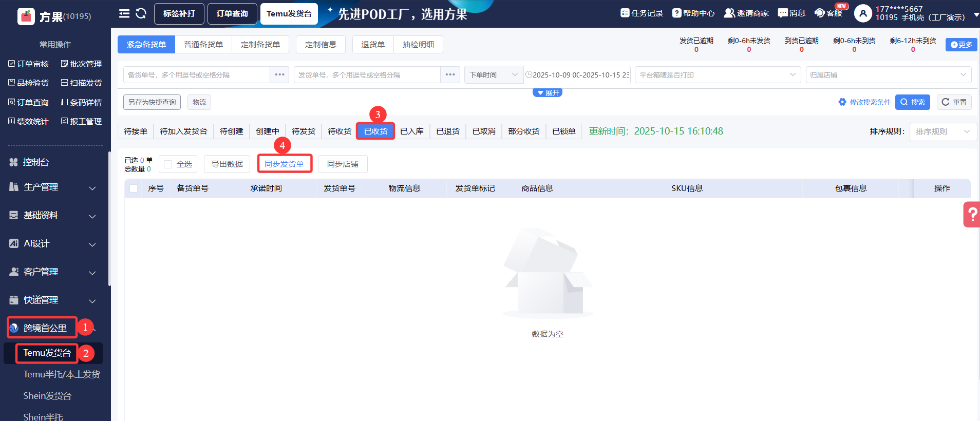Open the 抽检明细 tab
Screen dimensions: 980x421
point(418,45)
